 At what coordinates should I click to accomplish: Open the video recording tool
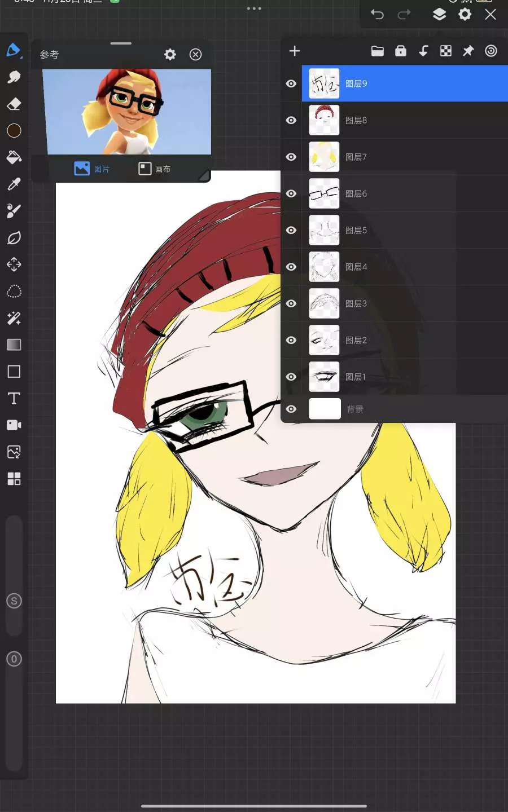[14, 425]
